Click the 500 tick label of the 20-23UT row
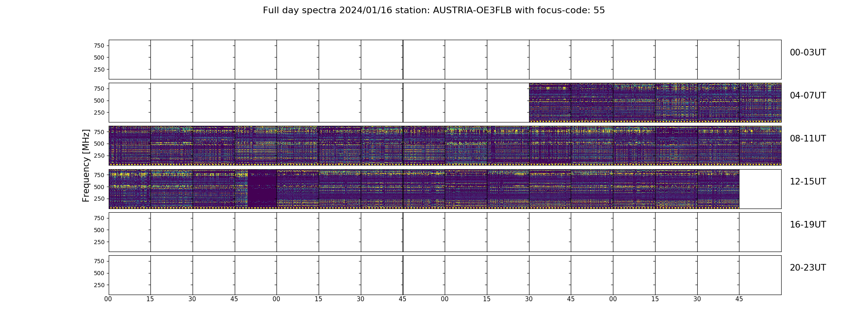Screen dimensions: 868x331 coord(99,273)
